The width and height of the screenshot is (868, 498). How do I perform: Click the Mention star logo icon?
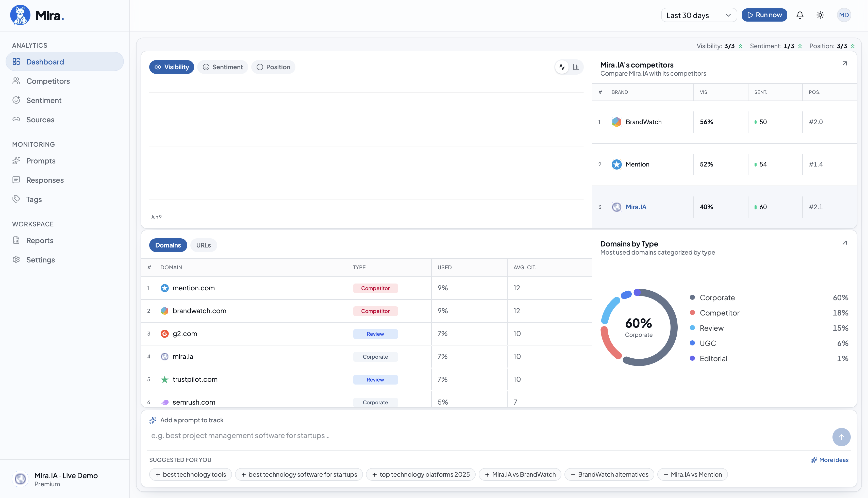click(x=617, y=164)
